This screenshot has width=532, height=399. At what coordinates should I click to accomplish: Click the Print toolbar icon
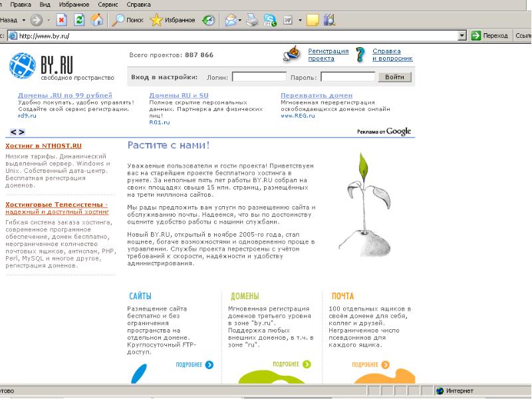[252, 20]
